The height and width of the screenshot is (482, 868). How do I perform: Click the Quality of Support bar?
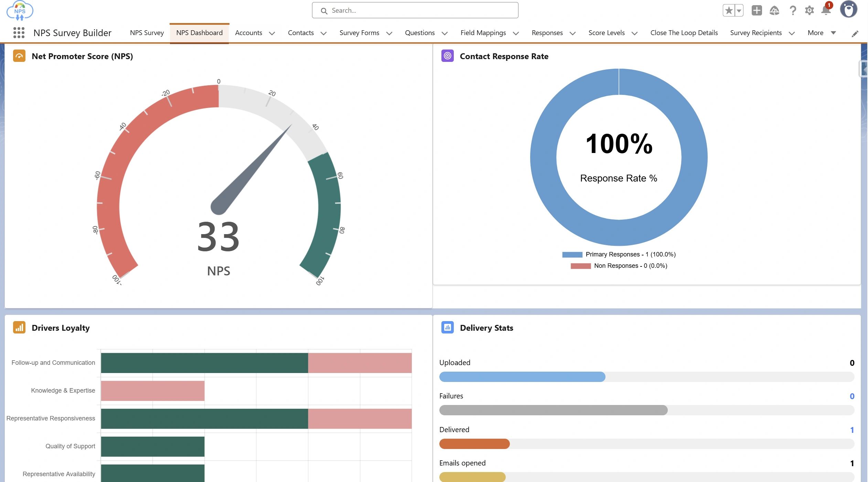pos(153,446)
